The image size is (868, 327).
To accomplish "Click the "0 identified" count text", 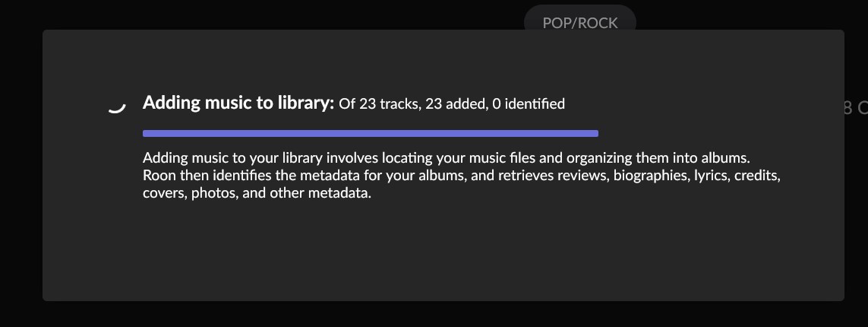I will [528, 103].
